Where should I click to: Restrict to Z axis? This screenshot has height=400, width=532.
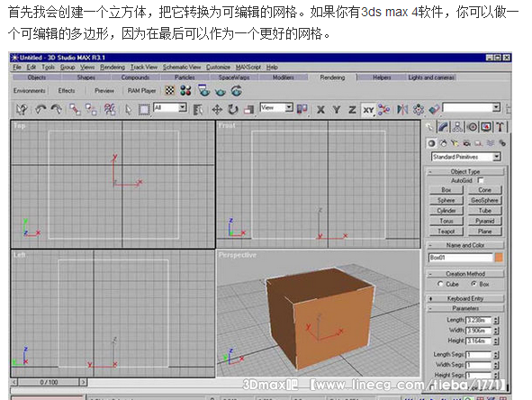pos(352,109)
